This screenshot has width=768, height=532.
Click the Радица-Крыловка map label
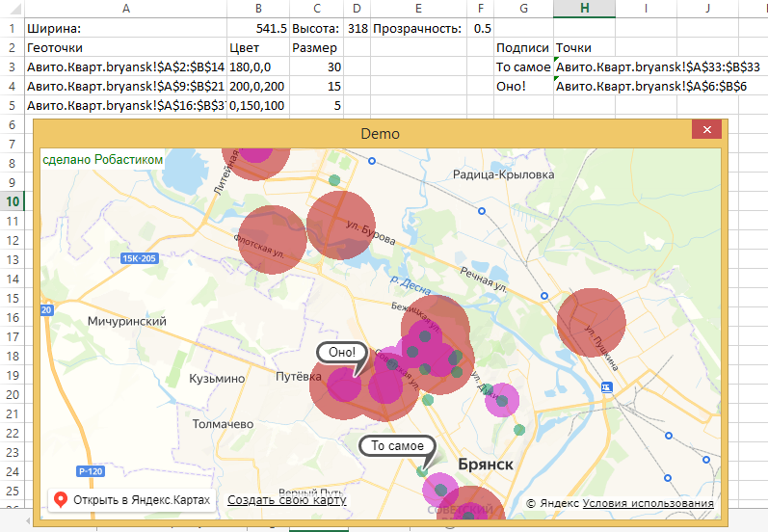[x=504, y=174]
